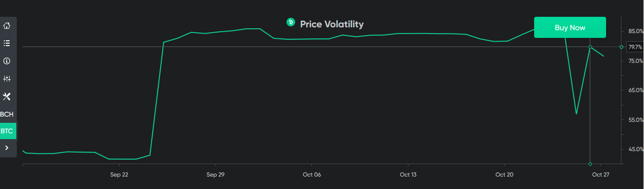This screenshot has width=644, height=189.
Task: Select the Oct 27 date label
Action: pyautogui.click(x=600, y=175)
